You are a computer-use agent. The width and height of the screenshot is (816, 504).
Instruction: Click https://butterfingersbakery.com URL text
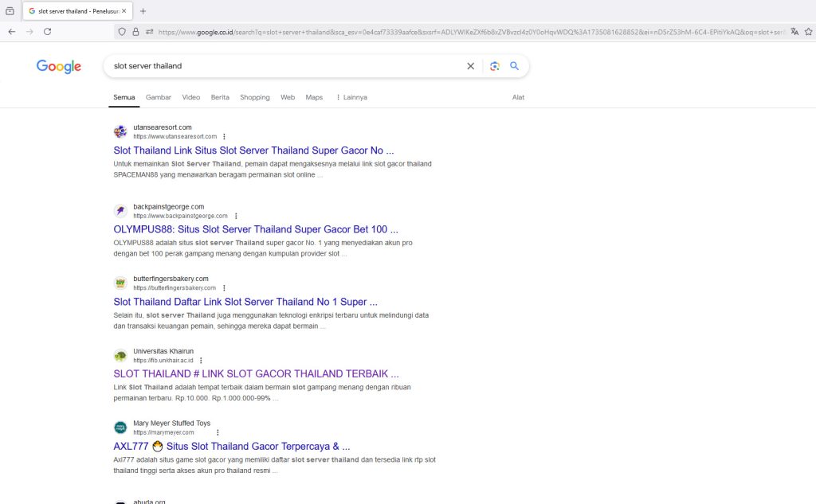point(175,288)
